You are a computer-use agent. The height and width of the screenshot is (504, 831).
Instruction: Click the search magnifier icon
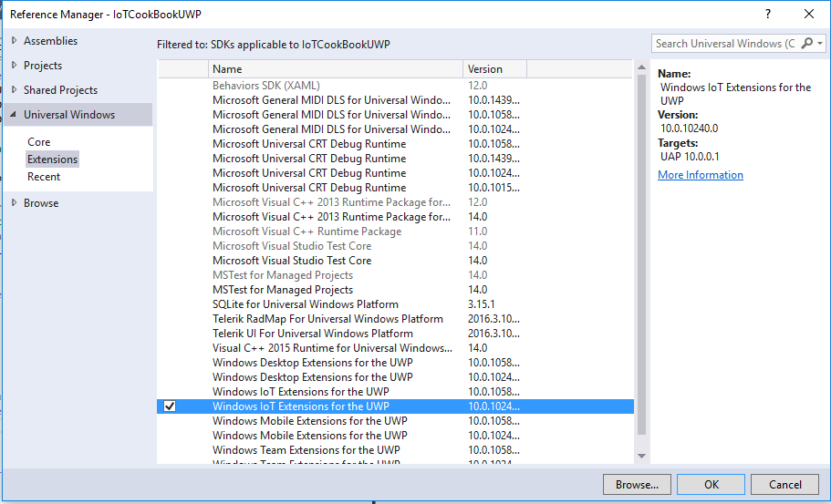click(x=807, y=44)
